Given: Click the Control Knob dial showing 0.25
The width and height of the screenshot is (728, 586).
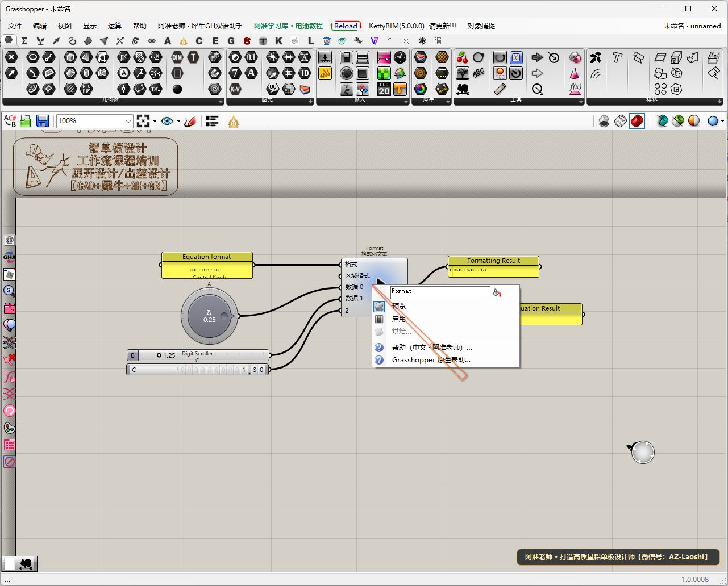Looking at the screenshot, I should (210, 316).
